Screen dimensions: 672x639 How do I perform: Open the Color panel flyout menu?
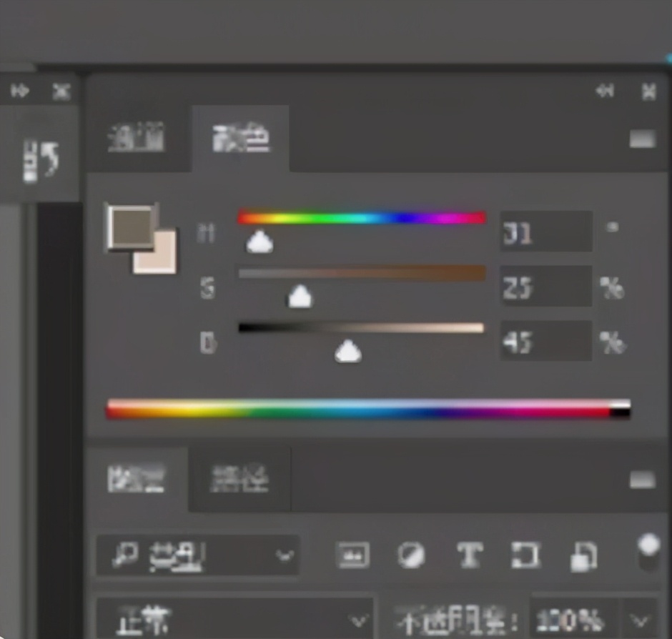point(643,139)
